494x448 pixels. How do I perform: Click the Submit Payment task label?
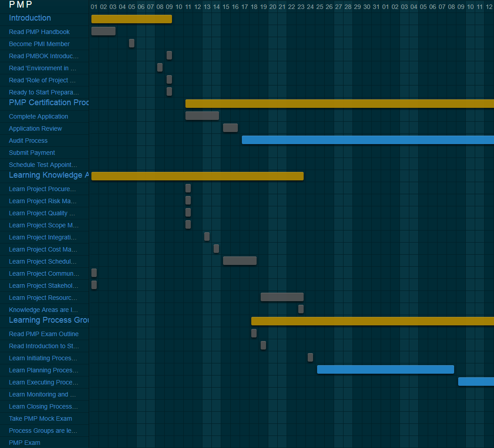pyautogui.click(x=32, y=153)
